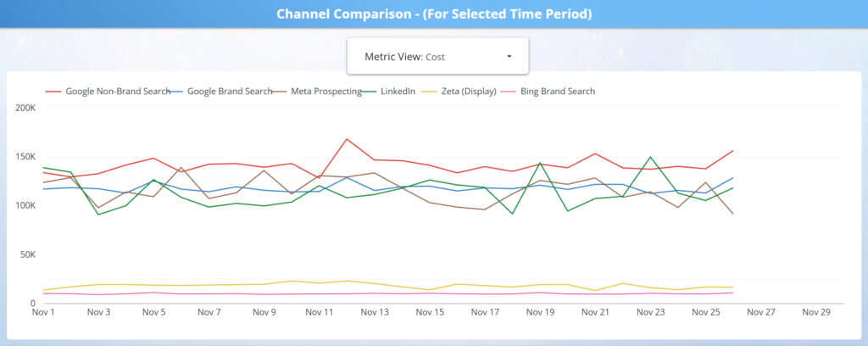Click the 200K y-axis label
This screenshot has width=868, height=346.
pos(25,108)
